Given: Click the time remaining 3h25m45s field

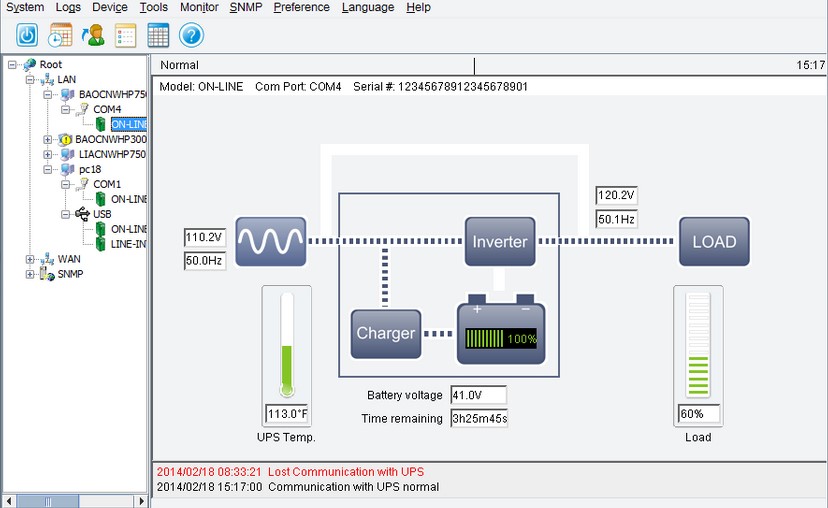Looking at the screenshot, I should [479, 419].
